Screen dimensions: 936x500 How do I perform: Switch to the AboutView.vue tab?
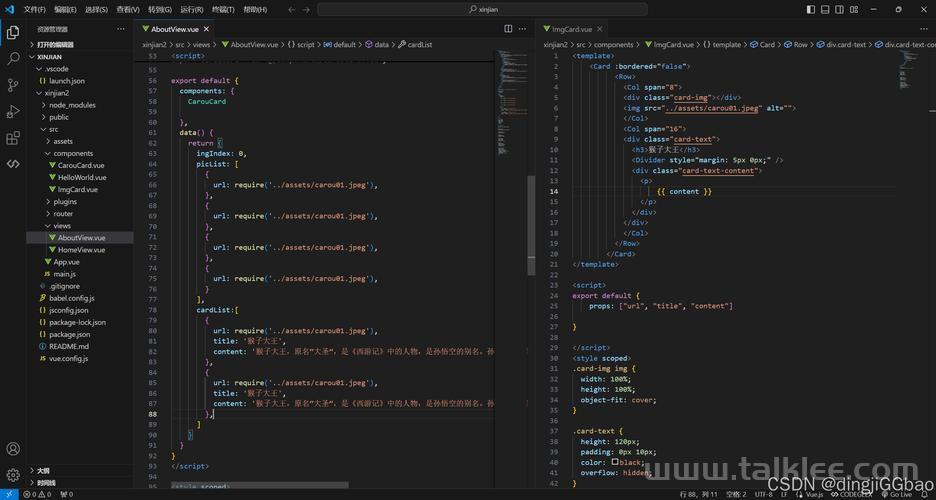point(174,29)
